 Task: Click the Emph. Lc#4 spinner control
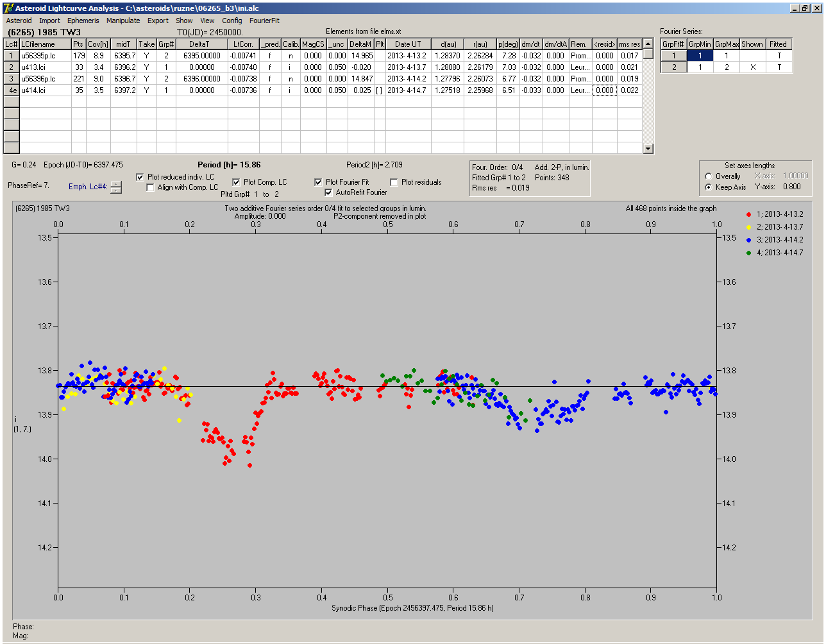tap(116, 187)
